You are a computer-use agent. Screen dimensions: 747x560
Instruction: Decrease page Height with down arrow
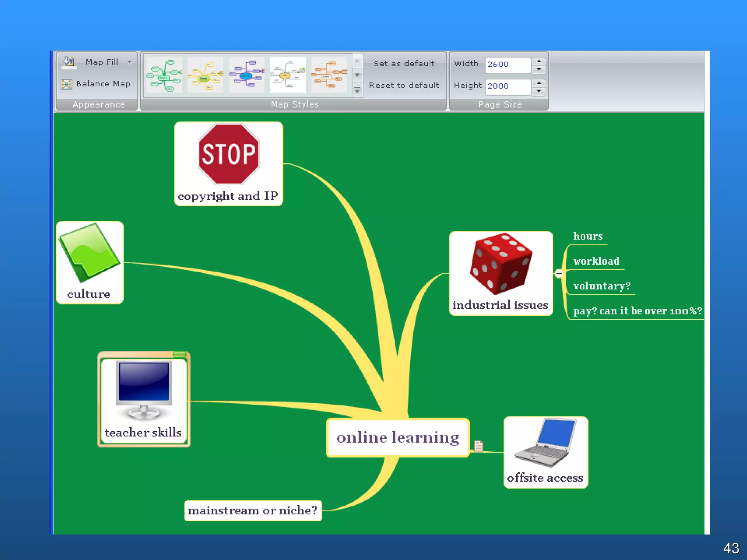point(539,91)
